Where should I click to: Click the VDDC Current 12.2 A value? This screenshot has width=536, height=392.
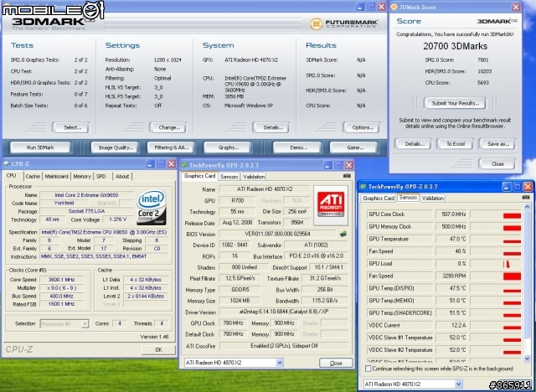[x=451, y=325]
